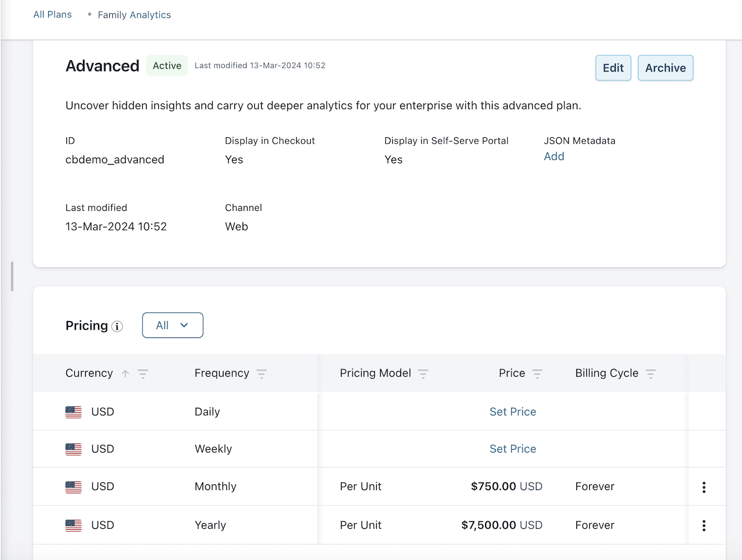Open the Billing Cycle filter icon
Screen dimensions: 742x560
[x=651, y=374]
